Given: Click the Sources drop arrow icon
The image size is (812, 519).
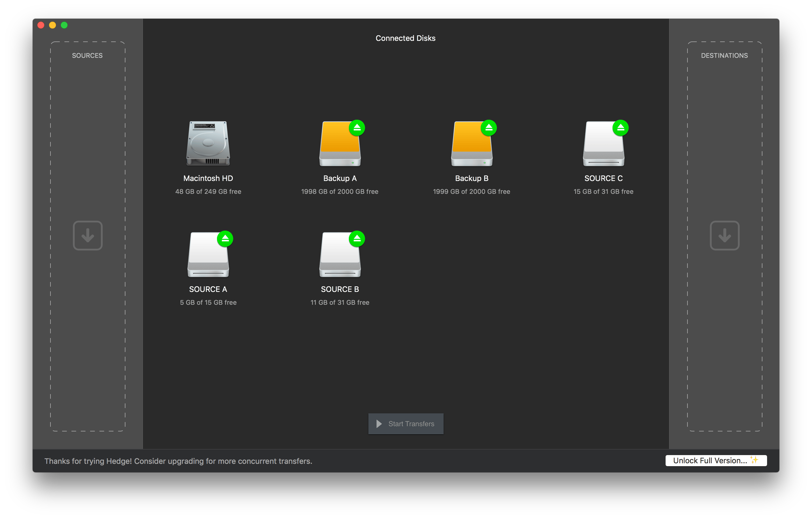Looking at the screenshot, I should coord(88,236).
